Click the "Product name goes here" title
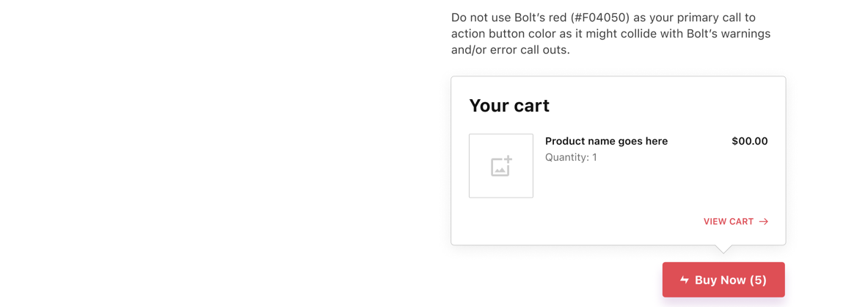 point(606,141)
